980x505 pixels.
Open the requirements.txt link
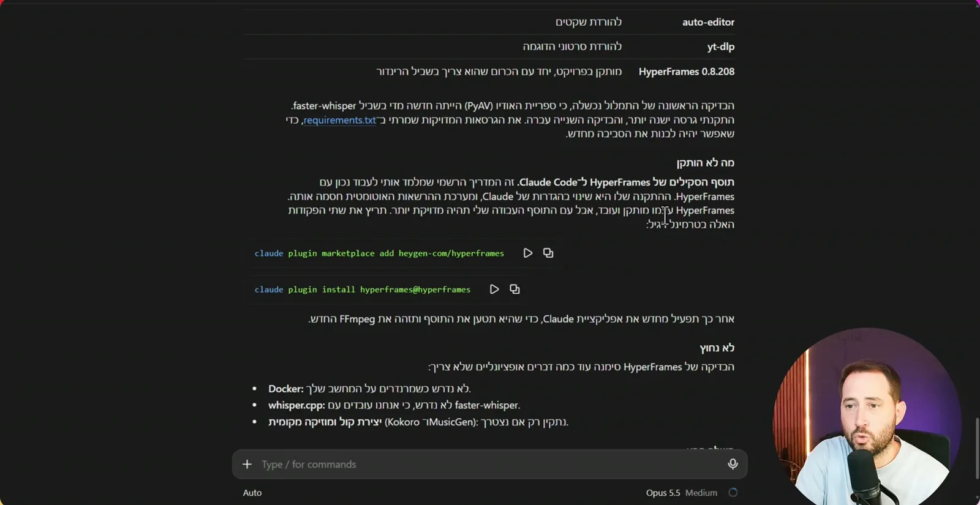point(339,120)
